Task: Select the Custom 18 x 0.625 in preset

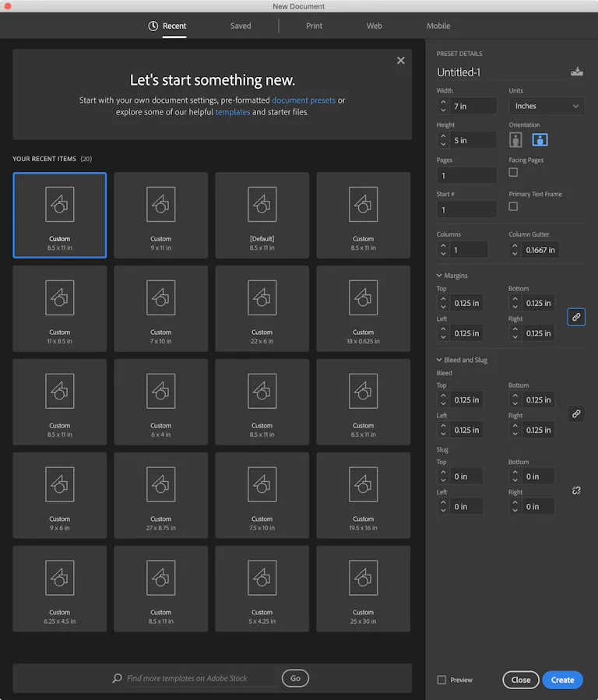Action: [364, 308]
